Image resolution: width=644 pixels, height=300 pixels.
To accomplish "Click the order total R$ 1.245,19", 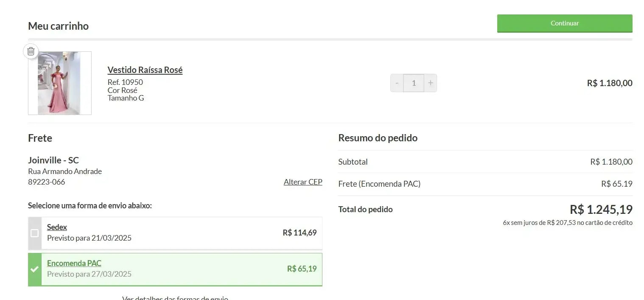I will [601, 210].
